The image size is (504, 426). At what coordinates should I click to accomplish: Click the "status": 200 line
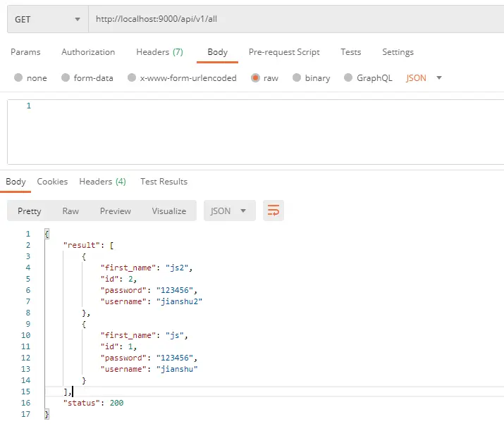point(93,403)
